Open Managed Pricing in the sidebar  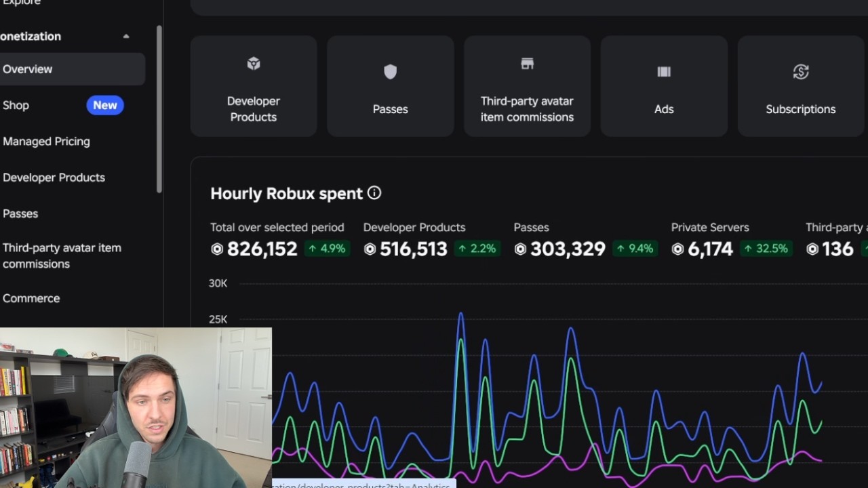click(x=46, y=141)
